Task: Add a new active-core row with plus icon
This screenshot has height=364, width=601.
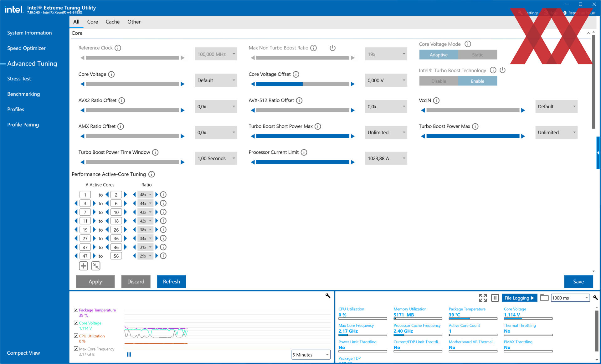Action: 84,266
